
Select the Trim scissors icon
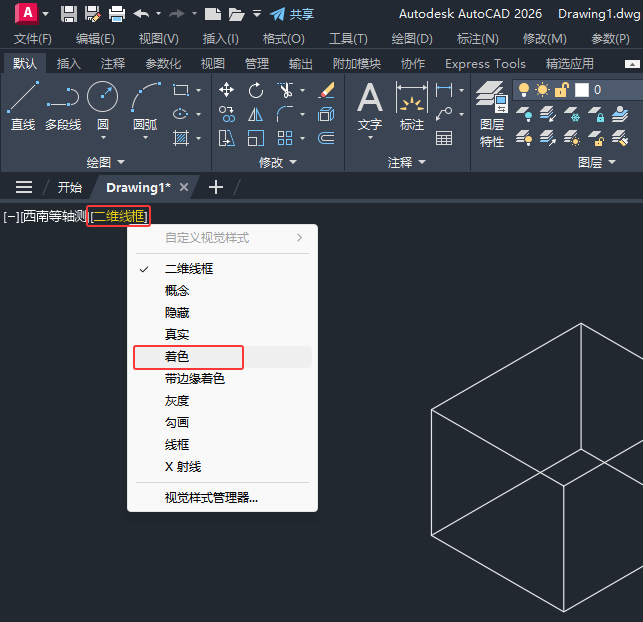[x=285, y=90]
